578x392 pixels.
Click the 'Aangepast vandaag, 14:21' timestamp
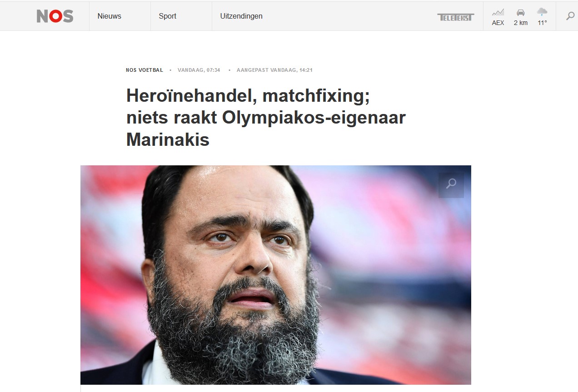pos(274,70)
